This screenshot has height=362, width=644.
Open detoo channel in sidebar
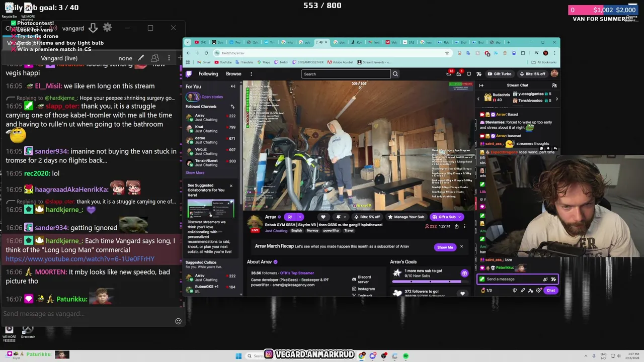(211, 140)
